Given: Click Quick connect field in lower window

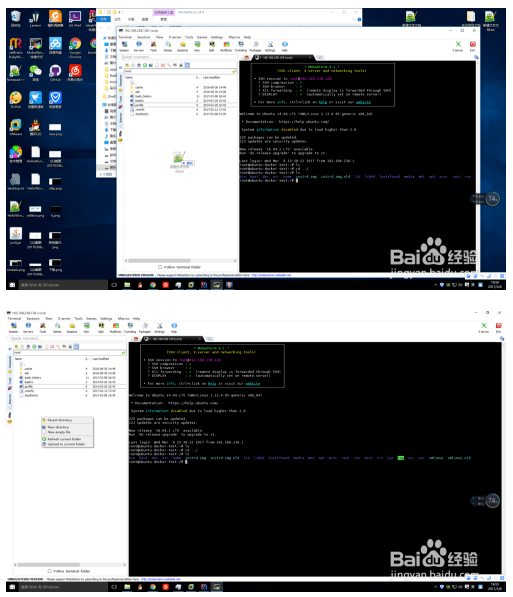Looking at the screenshot, I should point(67,338).
